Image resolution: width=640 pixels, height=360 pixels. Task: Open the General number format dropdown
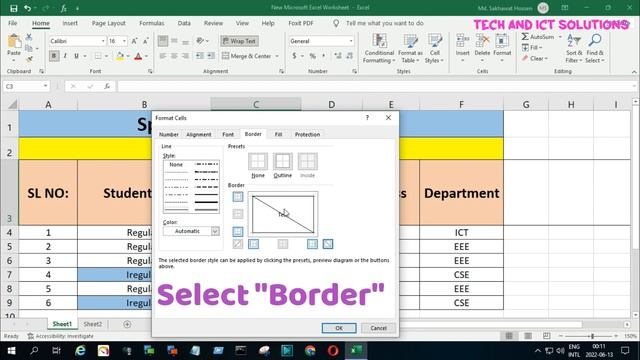pyautogui.click(x=351, y=41)
